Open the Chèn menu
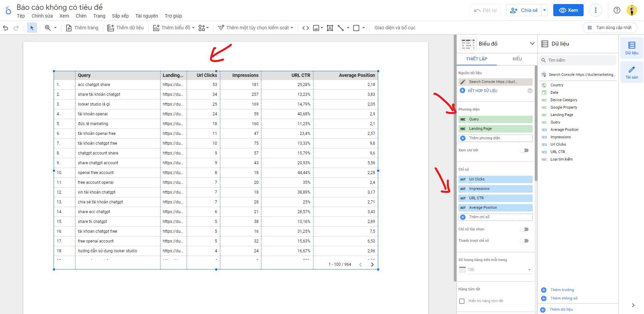The image size is (644, 314). [81, 16]
